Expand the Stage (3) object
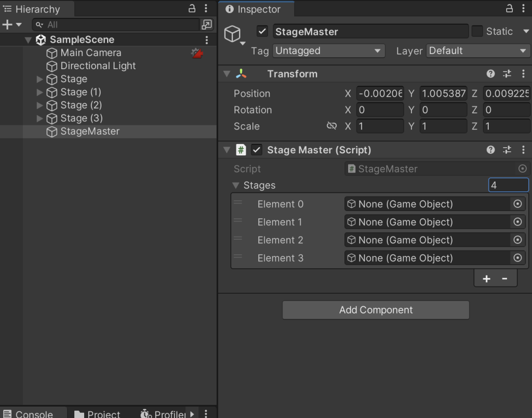The height and width of the screenshot is (418, 532). tap(39, 119)
